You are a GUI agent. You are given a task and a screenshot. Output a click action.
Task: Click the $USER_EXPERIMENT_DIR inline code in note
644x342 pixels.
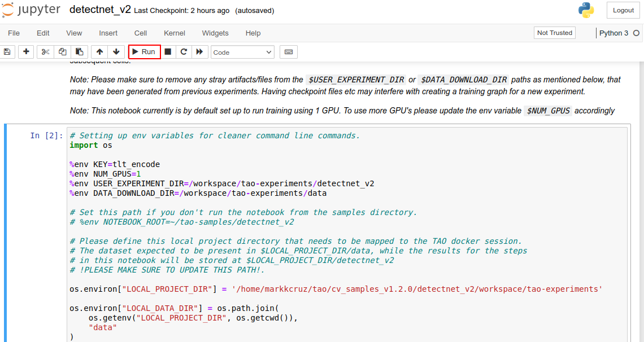click(x=356, y=80)
